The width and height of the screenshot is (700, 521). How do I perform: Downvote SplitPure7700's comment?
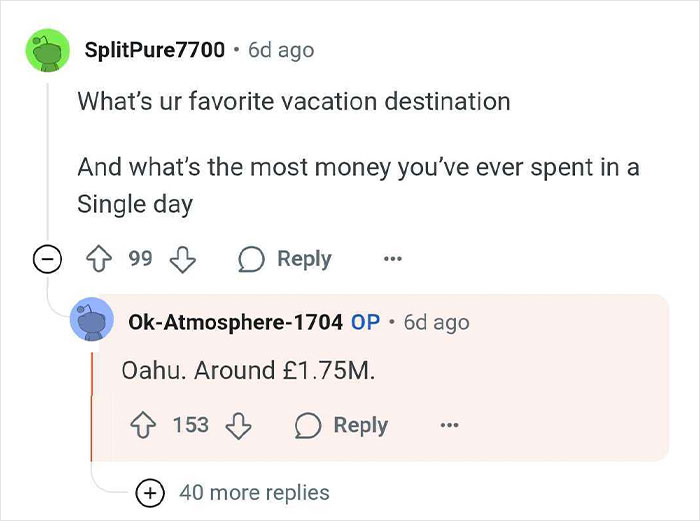pyautogui.click(x=183, y=259)
